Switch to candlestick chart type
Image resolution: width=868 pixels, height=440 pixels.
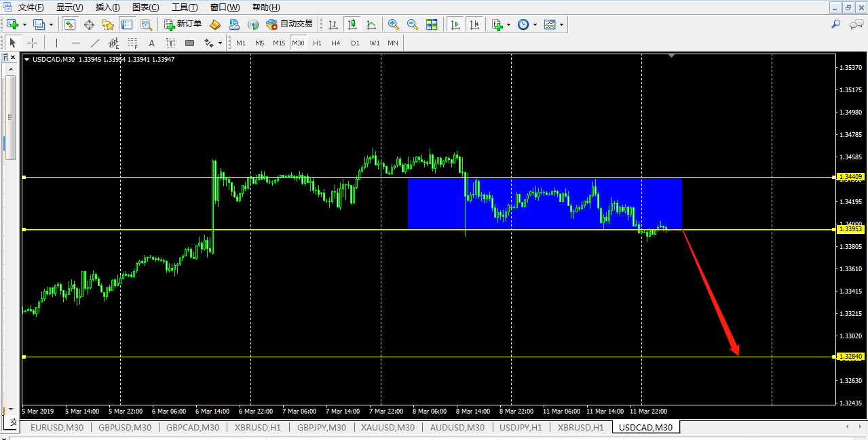coord(352,24)
